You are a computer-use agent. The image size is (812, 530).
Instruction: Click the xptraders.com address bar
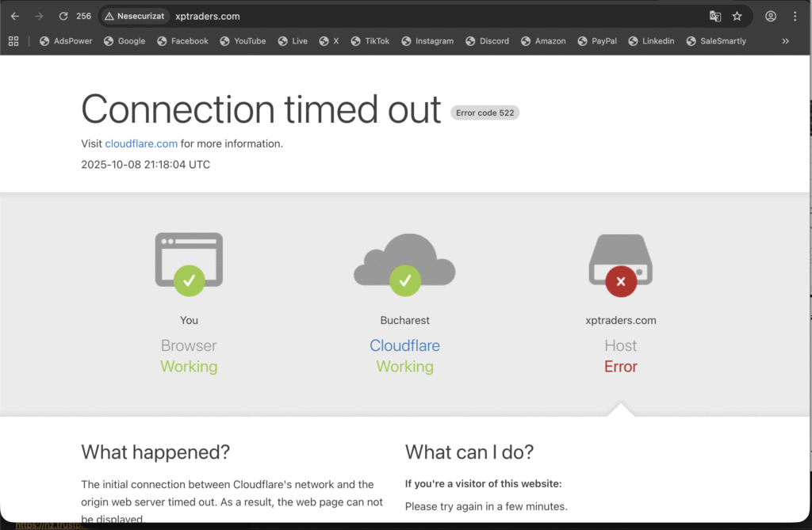coord(396,16)
